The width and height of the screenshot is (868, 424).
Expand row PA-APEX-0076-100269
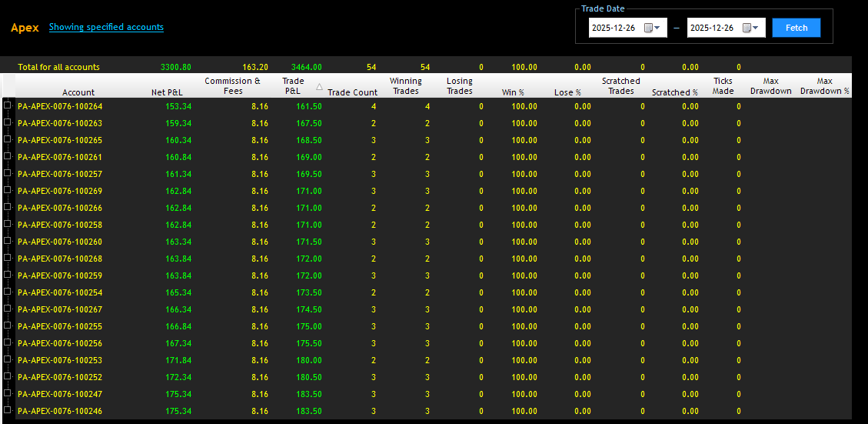pos(7,190)
